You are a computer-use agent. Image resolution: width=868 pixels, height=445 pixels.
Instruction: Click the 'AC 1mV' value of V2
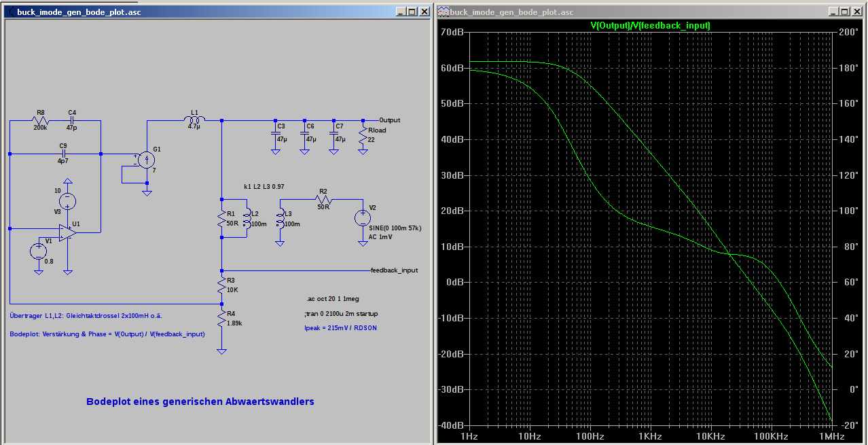tap(380, 237)
